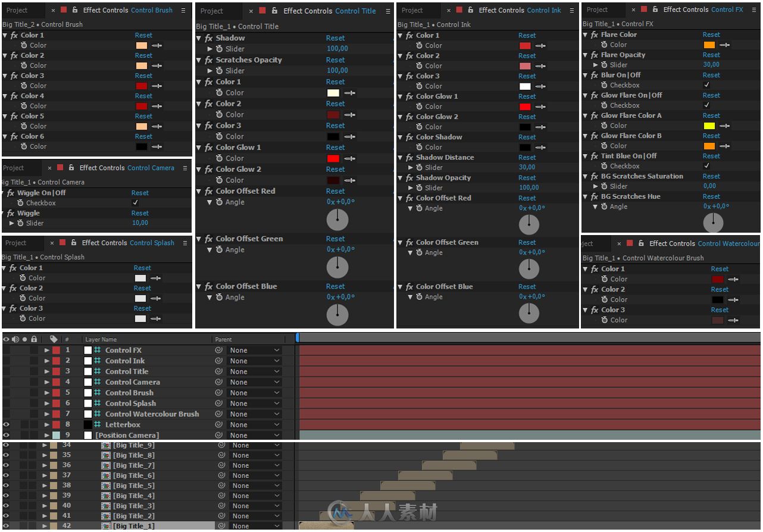Click the stopwatch for Color Offset Red angle in Control Ink

419,208
